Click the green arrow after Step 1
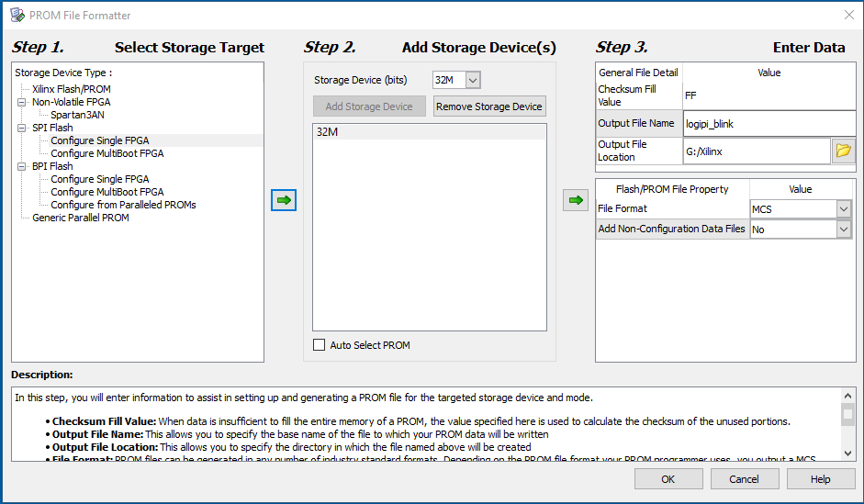The height and width of the screenshot is (504, 864). [x=284, y=199]
